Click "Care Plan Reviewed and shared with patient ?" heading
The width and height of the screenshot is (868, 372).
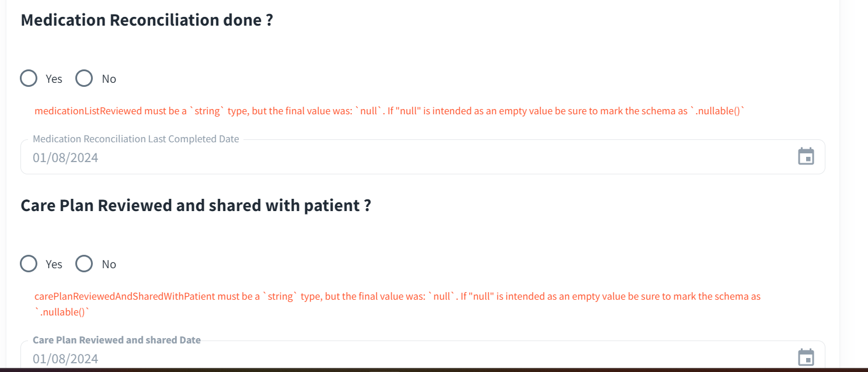pos(196,206)
